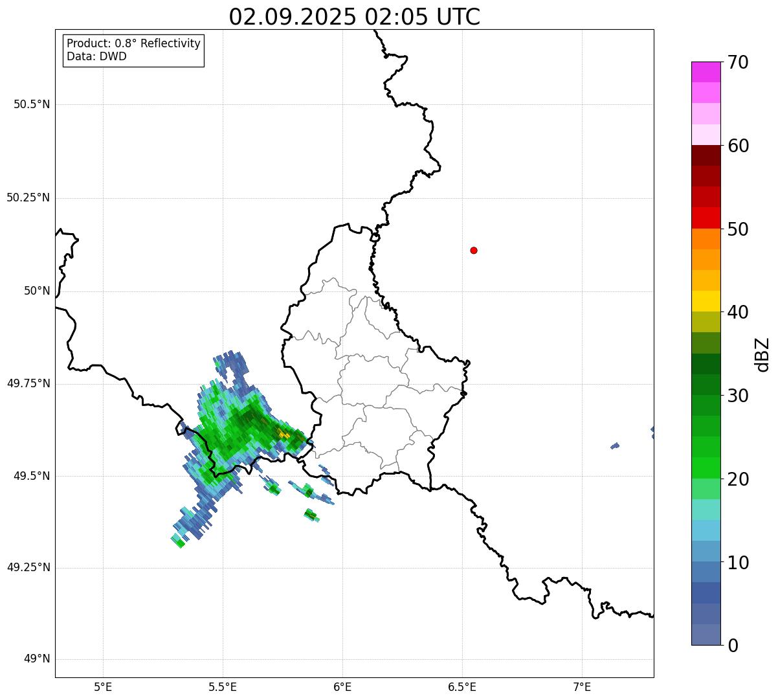The width and height of the screenshot is (778, 700).
Task: Click the bright red colorbar segment above 50
Action: [706, 218]
